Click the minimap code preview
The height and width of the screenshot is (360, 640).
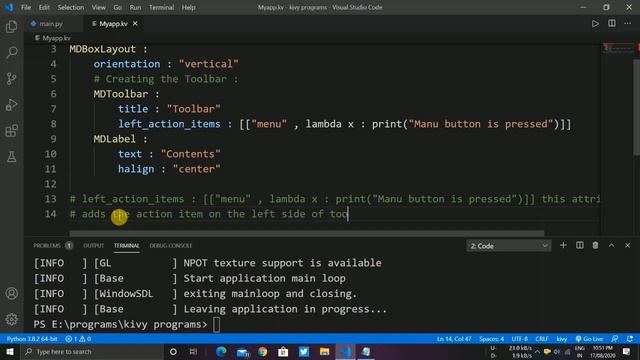pyautogui.click(x=618, y=48)
